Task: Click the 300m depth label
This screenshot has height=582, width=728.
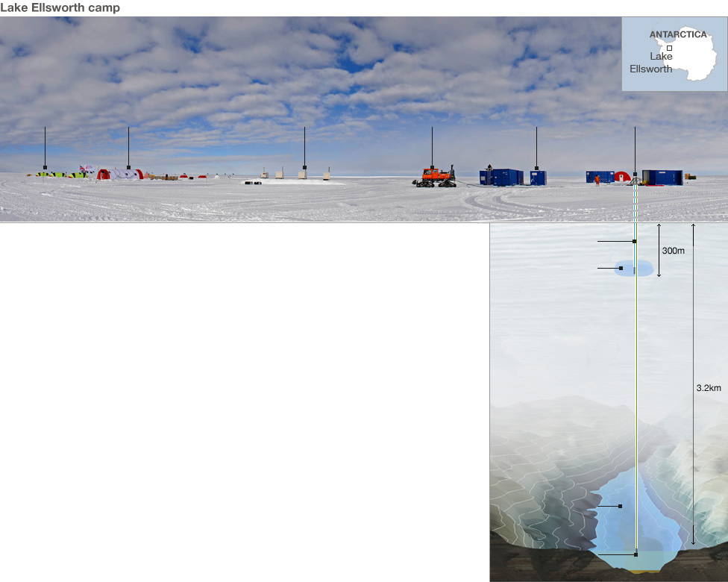Action: 673,251
